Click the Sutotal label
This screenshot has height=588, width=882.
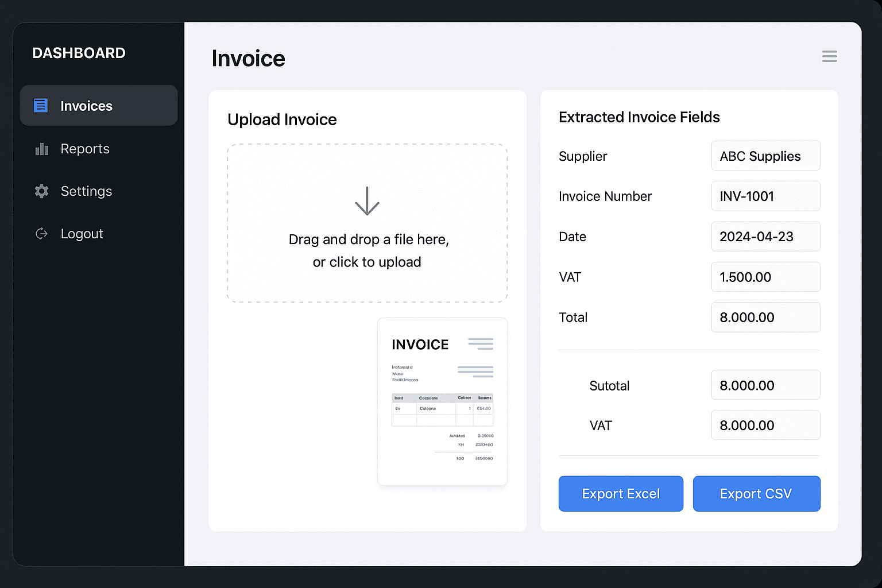point(609,386)
